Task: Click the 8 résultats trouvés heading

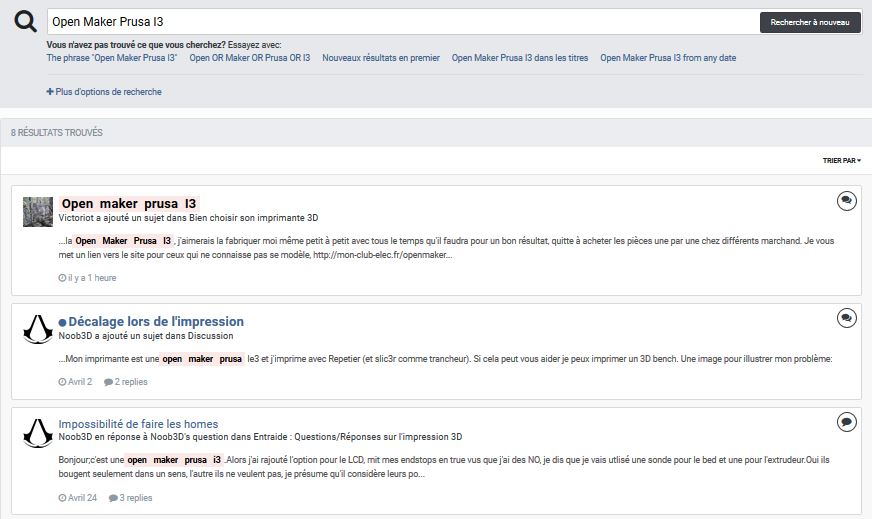Action: 57,132
